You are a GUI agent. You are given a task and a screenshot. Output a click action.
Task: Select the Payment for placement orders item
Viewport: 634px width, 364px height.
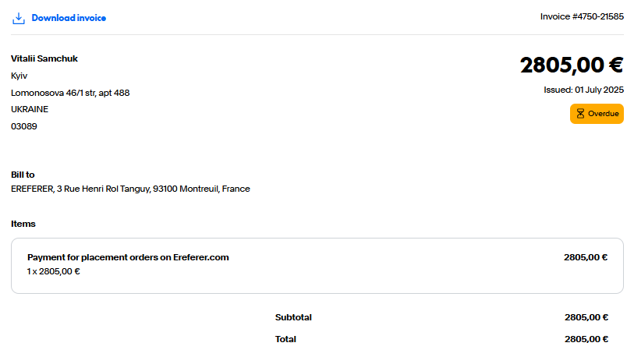(128, 257)
